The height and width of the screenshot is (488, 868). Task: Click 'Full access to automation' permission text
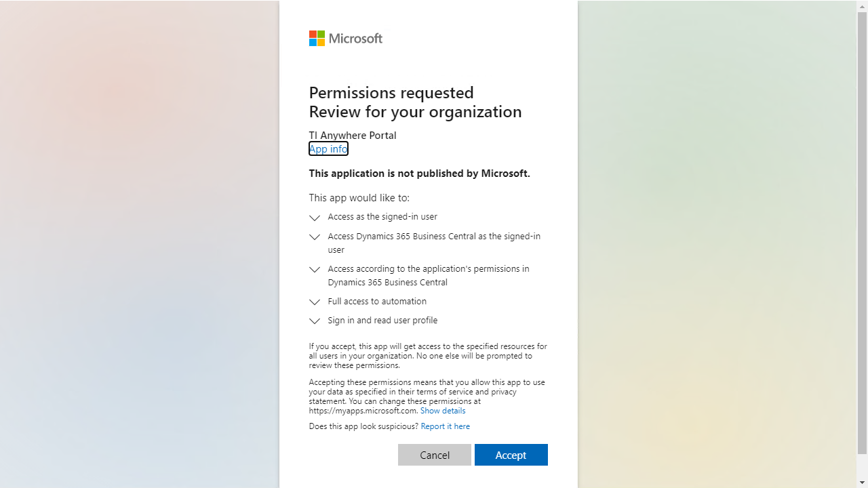pos(377,302)
